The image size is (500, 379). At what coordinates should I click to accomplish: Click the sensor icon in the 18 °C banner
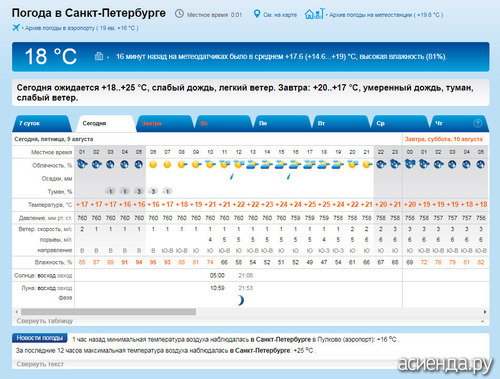(x=99, y=56)
